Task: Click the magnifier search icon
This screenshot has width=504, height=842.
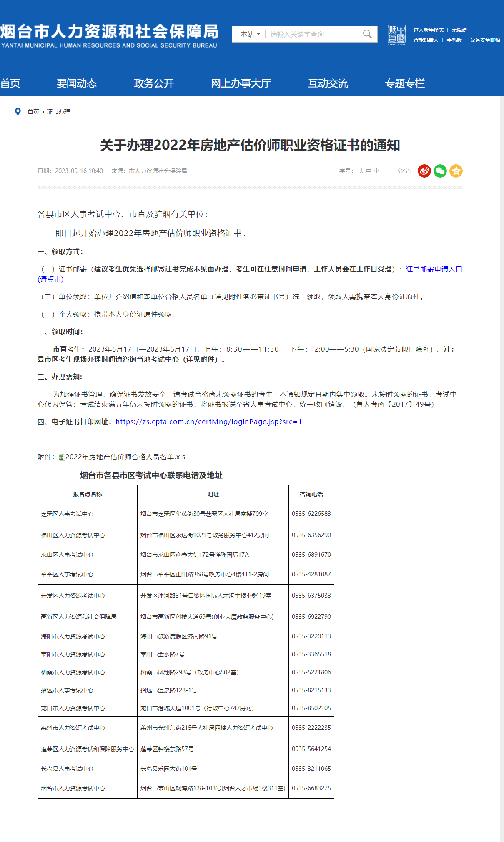Action: [x=367, y=34]
